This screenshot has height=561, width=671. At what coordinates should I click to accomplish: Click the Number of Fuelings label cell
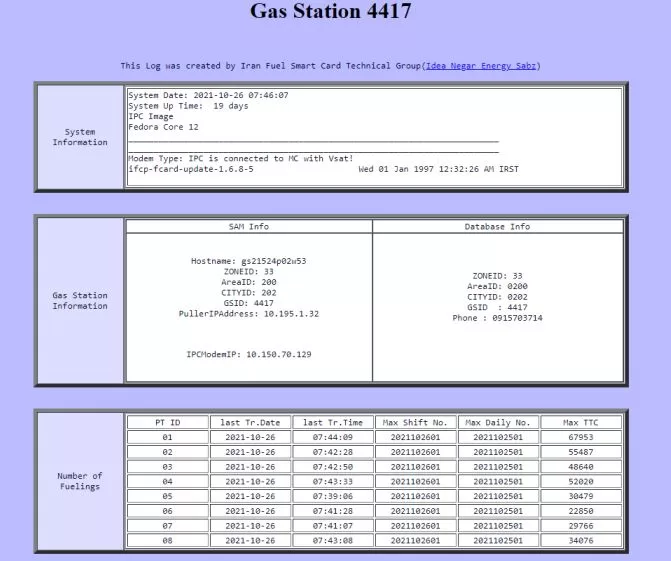pyautogui.click(x=80, y=481)
